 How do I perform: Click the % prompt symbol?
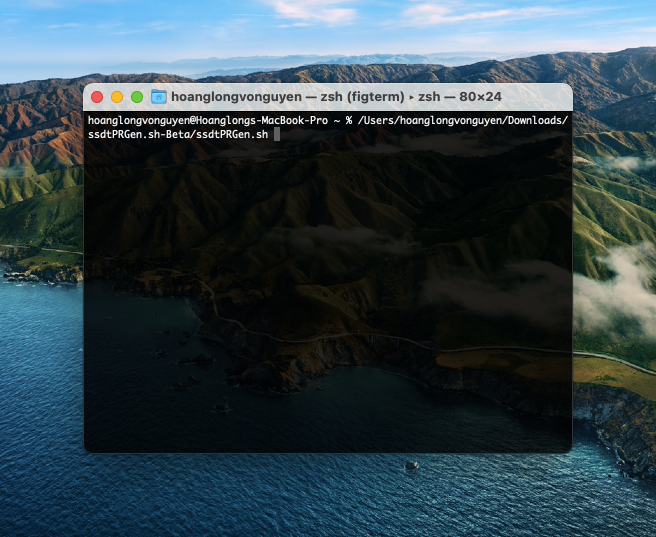tap(348, 120)
